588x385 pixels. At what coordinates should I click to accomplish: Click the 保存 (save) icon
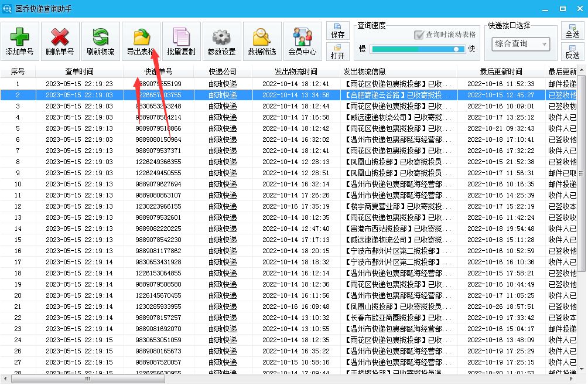[x=338, y=29]
